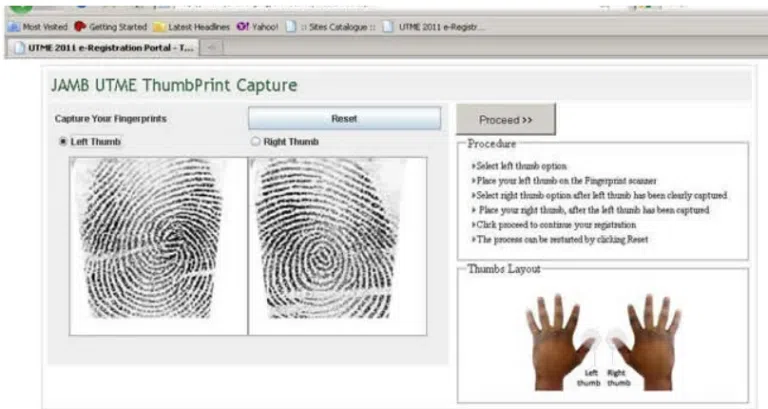Click the JAMB UTME ThumbPrint Capture heading

tap(174, 85)
